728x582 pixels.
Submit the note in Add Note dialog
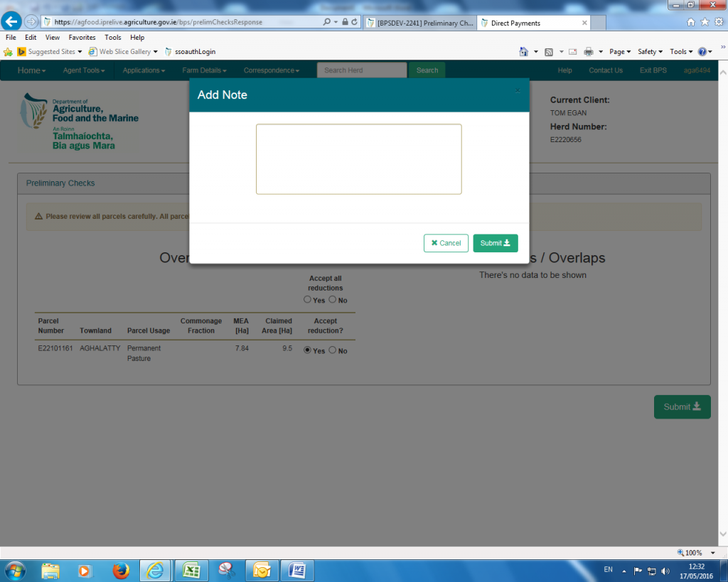[x=495, y=243]
